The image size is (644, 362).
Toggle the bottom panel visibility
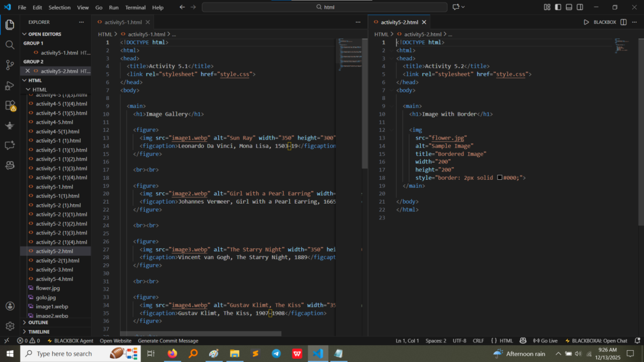tap(569, 8)
